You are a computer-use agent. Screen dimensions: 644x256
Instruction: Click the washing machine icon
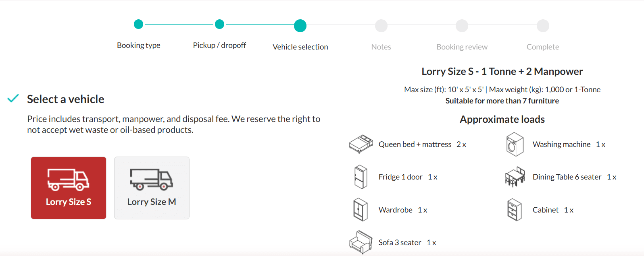[515, 145]
